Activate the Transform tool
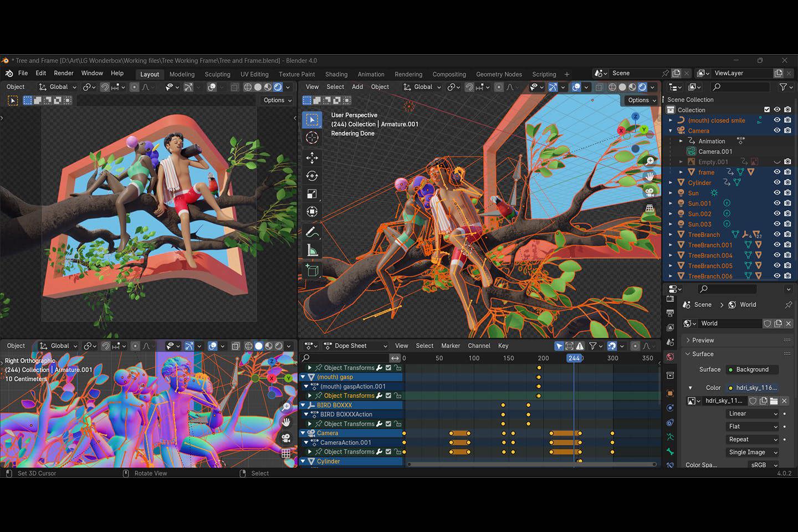 coord(313,212)
